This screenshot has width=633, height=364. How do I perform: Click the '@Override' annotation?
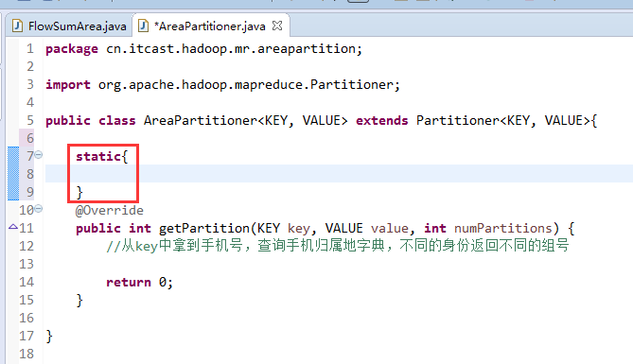pyautogui.click(x=109, y=210)
